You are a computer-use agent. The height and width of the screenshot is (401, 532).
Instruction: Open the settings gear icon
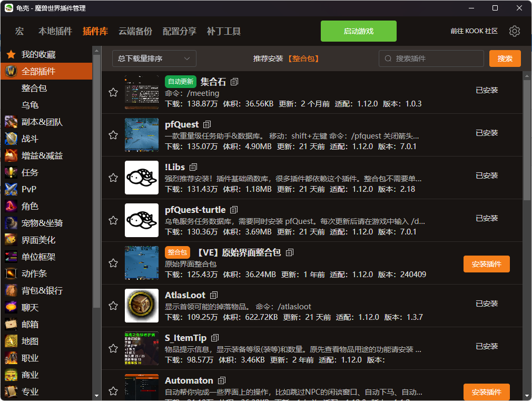tap(515, 31)
